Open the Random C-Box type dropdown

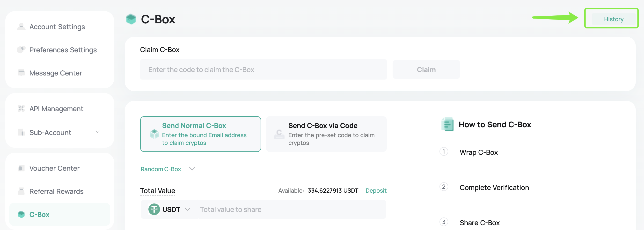coord(168,169)
